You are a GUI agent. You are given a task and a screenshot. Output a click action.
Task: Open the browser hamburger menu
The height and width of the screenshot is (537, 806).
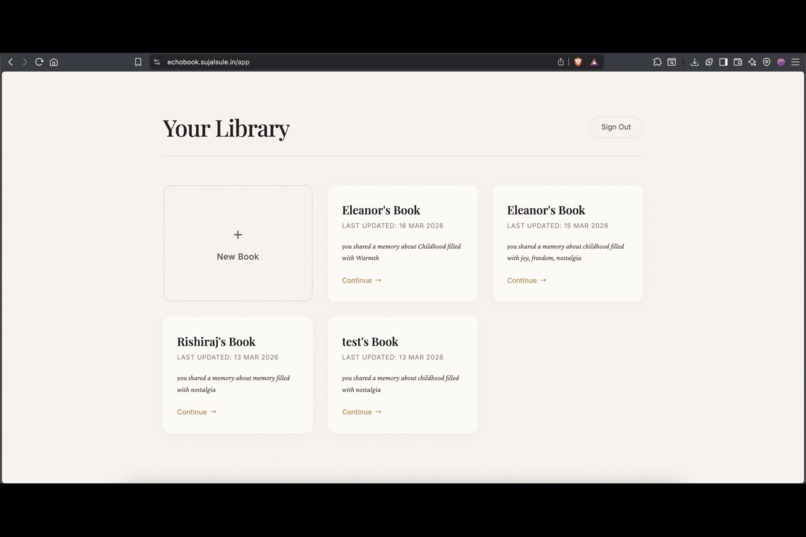795,62
